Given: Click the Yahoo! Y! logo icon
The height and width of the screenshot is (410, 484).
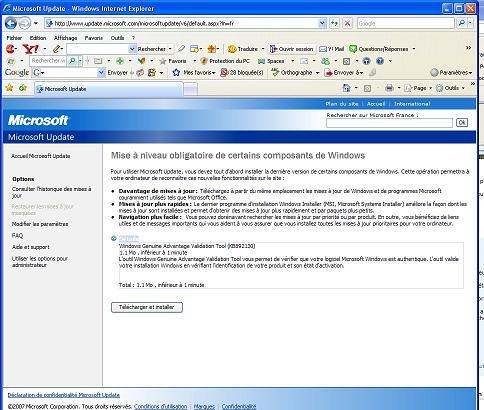Looking at the screenshot, I should pos(31,49).
